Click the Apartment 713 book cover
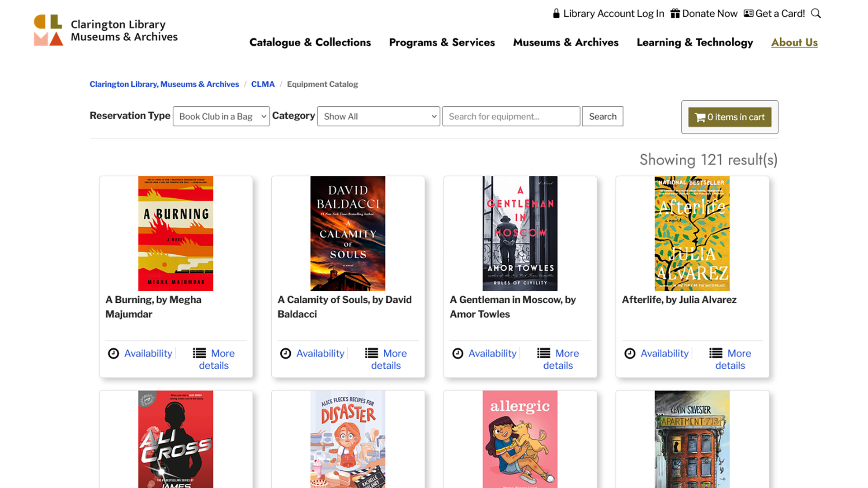Viewport: 868px width, 488px height. pos(692,439)
